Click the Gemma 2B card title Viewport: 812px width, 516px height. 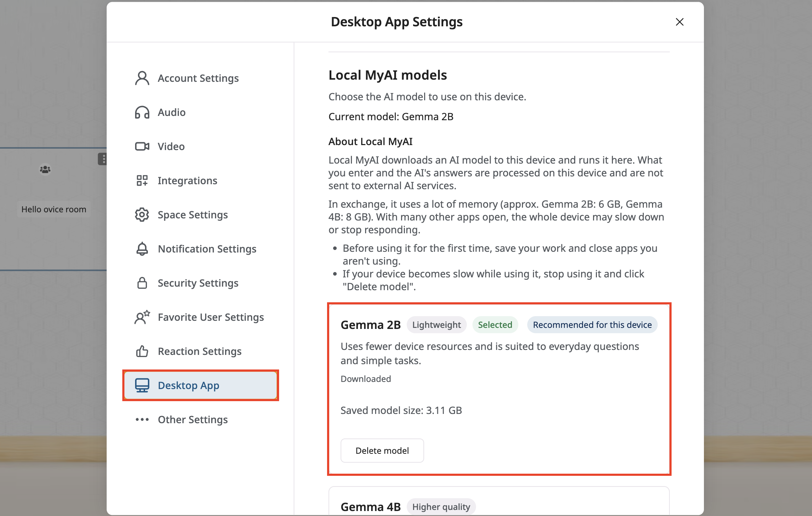pos(371,325)
